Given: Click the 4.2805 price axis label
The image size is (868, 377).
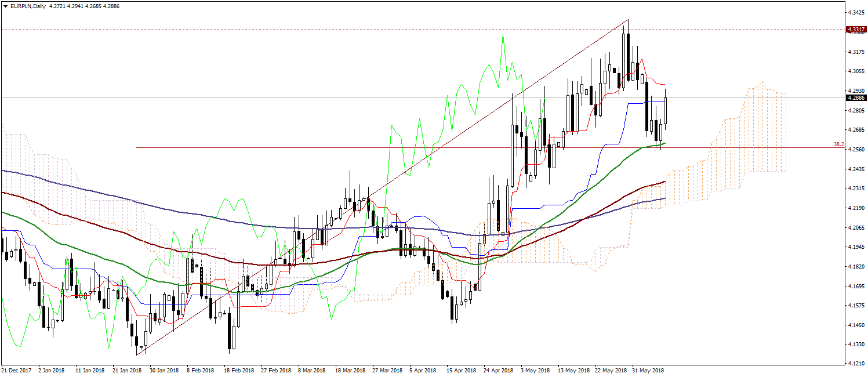Looking at the screenshot, I should coord(856,110).
